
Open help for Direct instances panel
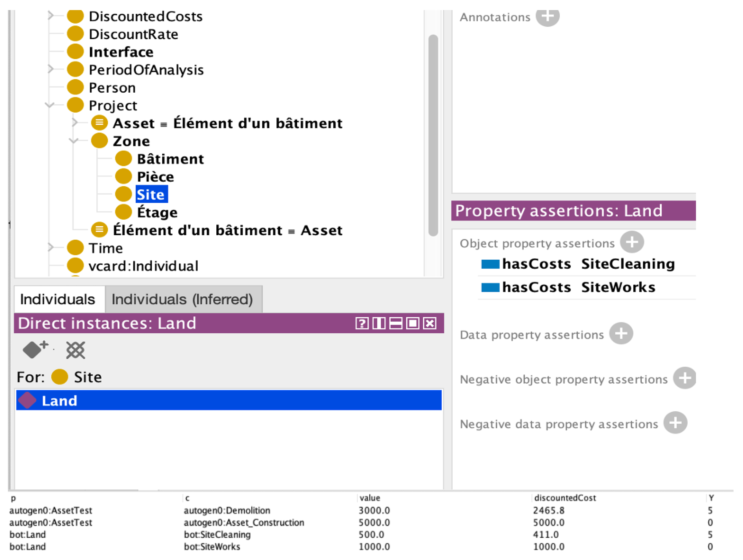(362, 323)
